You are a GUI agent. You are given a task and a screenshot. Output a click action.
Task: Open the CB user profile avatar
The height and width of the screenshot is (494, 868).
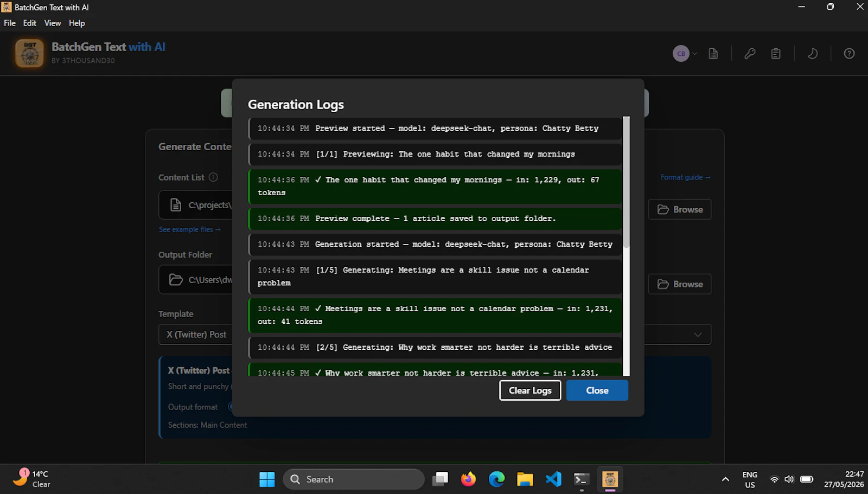(681, 54)
